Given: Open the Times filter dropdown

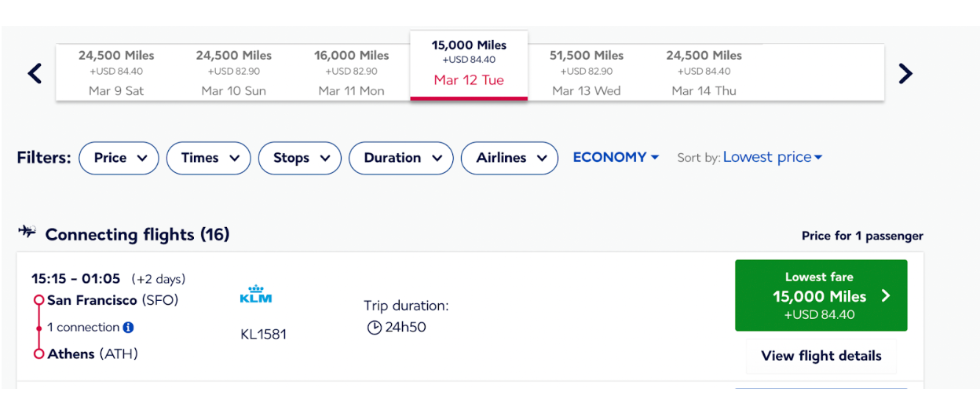Looking at the screenshot, I should (209, 158).
